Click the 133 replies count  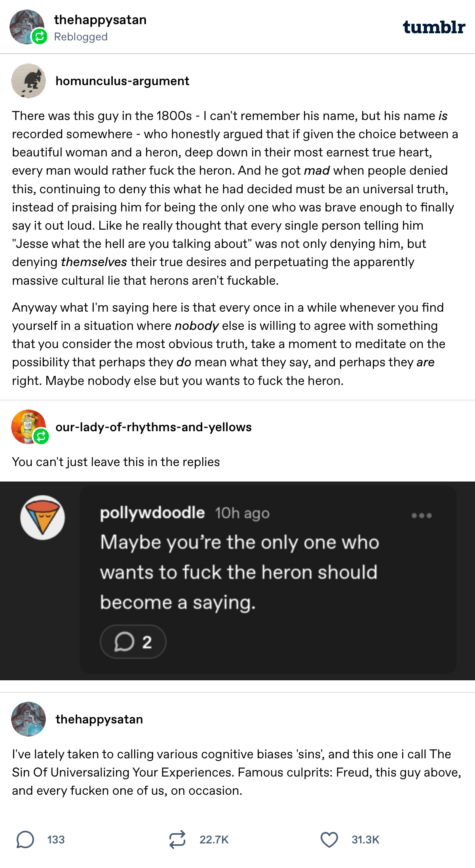[x=56, y=839]
